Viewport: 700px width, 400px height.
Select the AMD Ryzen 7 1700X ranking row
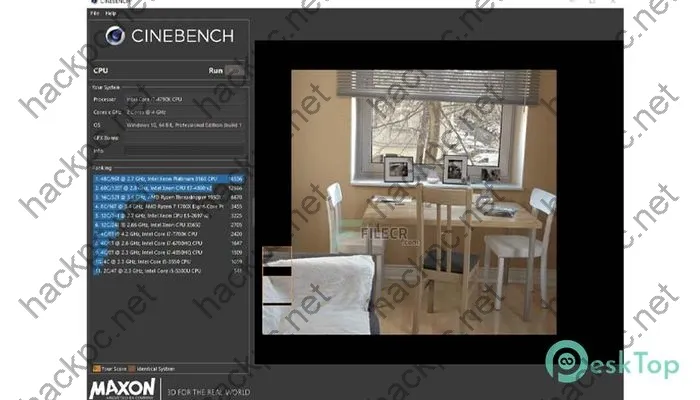[x=169, y=206]
